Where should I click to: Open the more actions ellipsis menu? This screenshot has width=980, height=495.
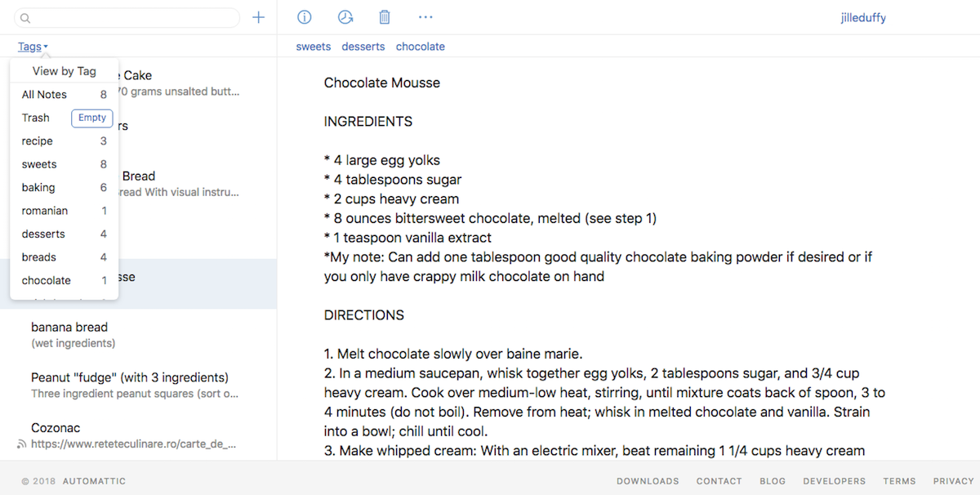[425, 17]
